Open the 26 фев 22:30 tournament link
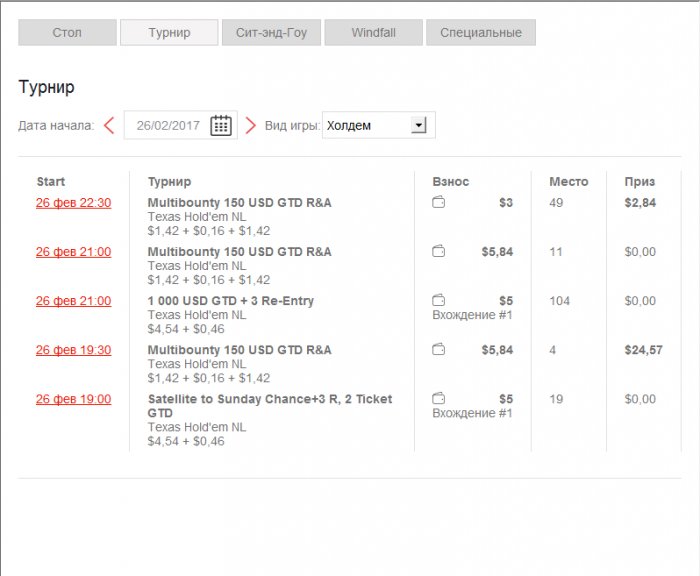Image resolution: width=700 pixels, height=576 pixels. [74, 203]
